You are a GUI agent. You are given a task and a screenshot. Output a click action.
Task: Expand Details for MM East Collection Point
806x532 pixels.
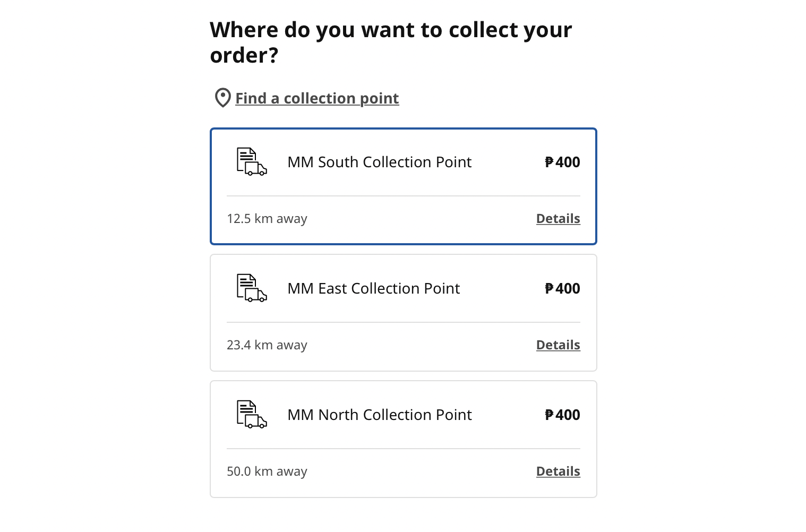point(558,345)
